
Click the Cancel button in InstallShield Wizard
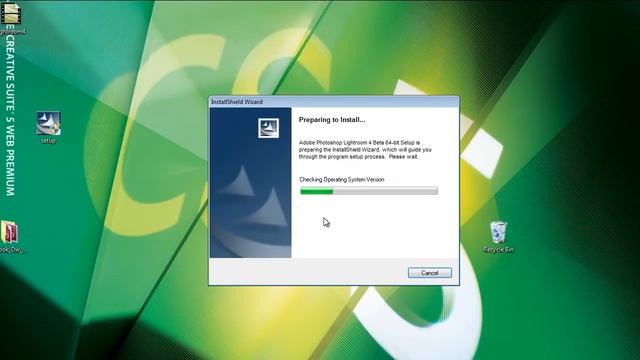pyautogui.click(x=429, y=273)
